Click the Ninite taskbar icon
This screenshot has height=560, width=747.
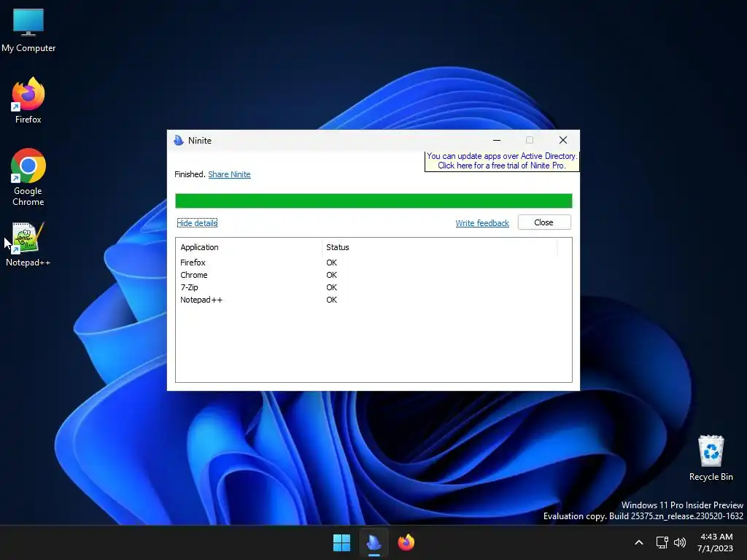(374, 542)
